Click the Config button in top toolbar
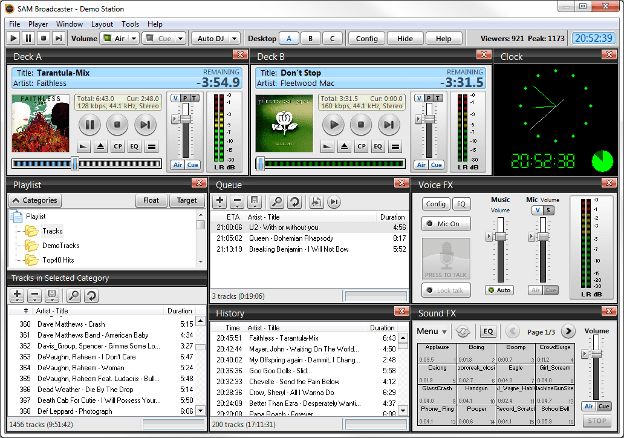The width and height of the screenshot is (624, 438). (x=367, y=39)
